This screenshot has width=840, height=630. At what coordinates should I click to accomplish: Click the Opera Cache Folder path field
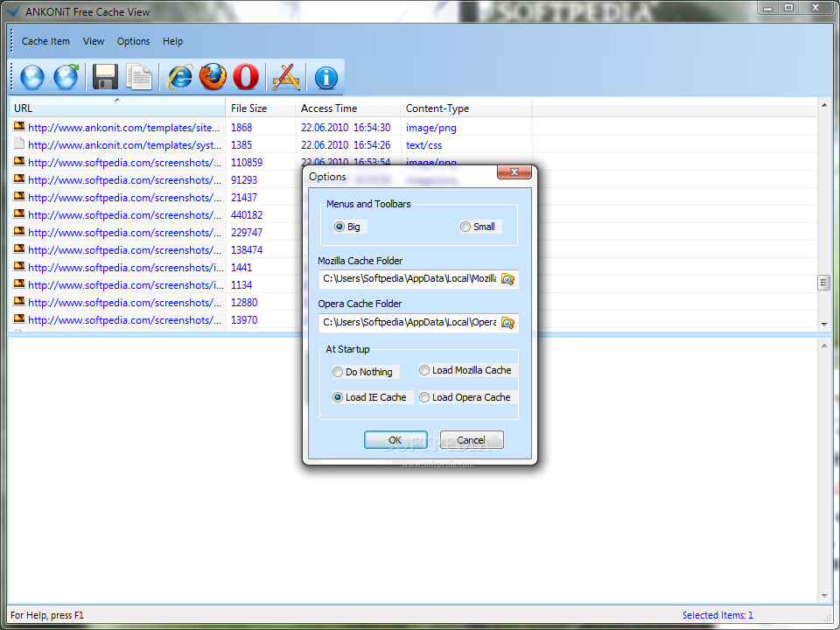(409, 323)
